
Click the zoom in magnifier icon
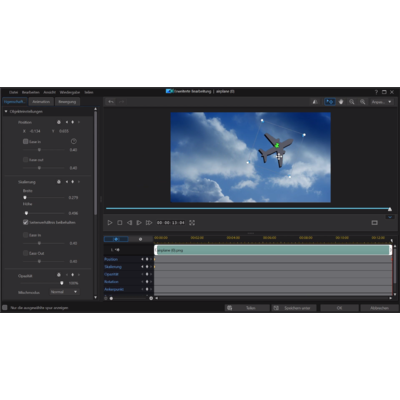pos(363,102)
